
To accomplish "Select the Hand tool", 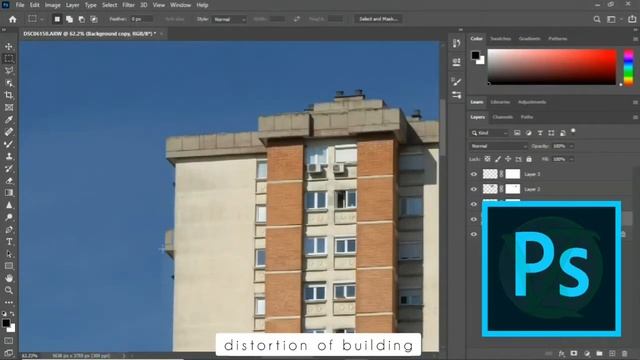I will pos(9,278).
